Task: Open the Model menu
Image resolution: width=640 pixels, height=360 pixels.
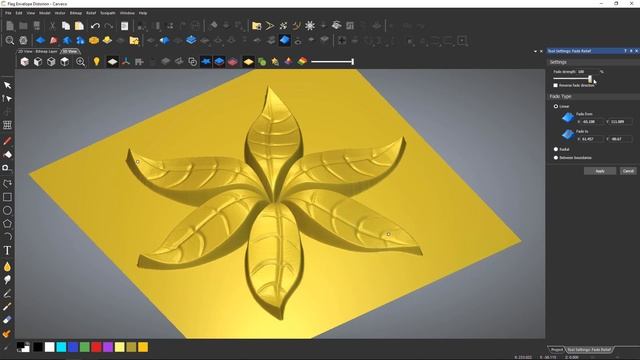Action: tap(44, 13)
